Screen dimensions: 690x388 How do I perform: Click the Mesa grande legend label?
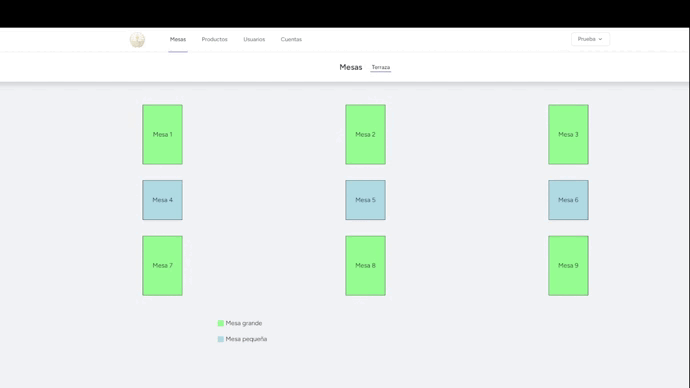point(244,323)
